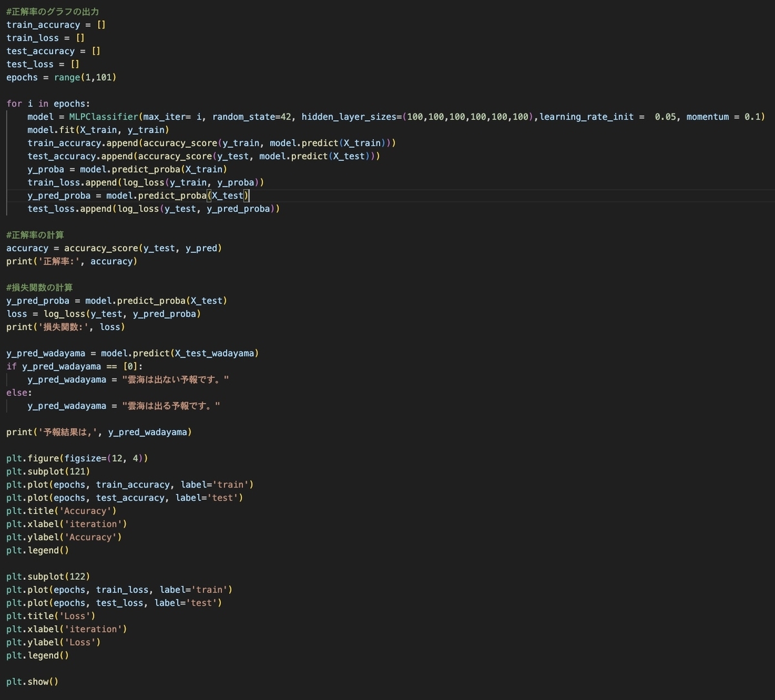The width and height of the screenshot is (775, 700).
Task: Click the line 'plt.subplot(121)'
Action: point(48,471)
